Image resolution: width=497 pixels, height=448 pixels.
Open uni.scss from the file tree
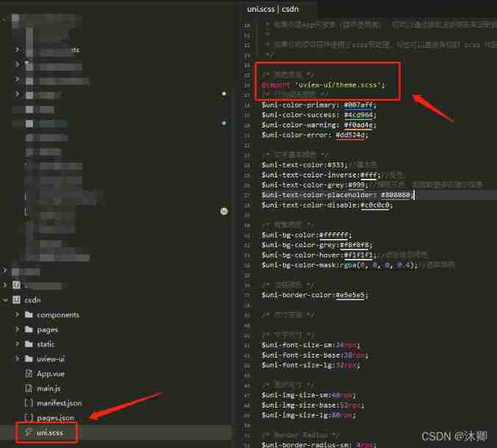pos(50,433)
